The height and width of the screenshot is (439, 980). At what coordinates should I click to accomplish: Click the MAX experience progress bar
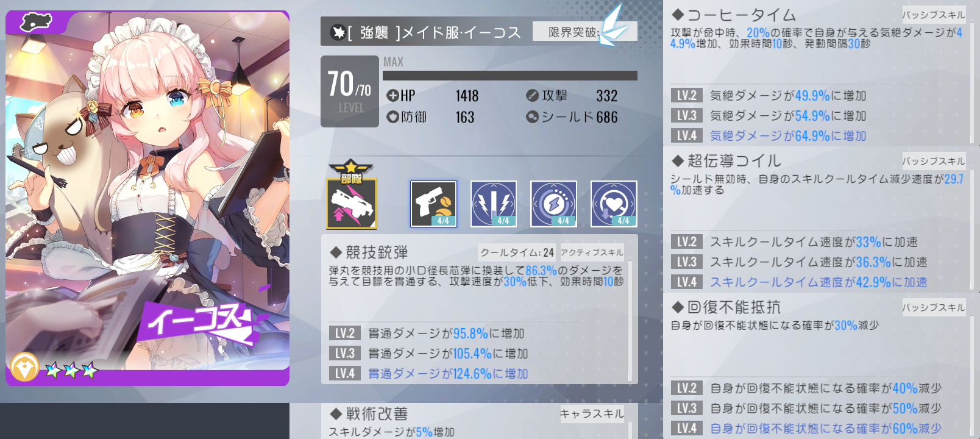click(x=510, y=76)
